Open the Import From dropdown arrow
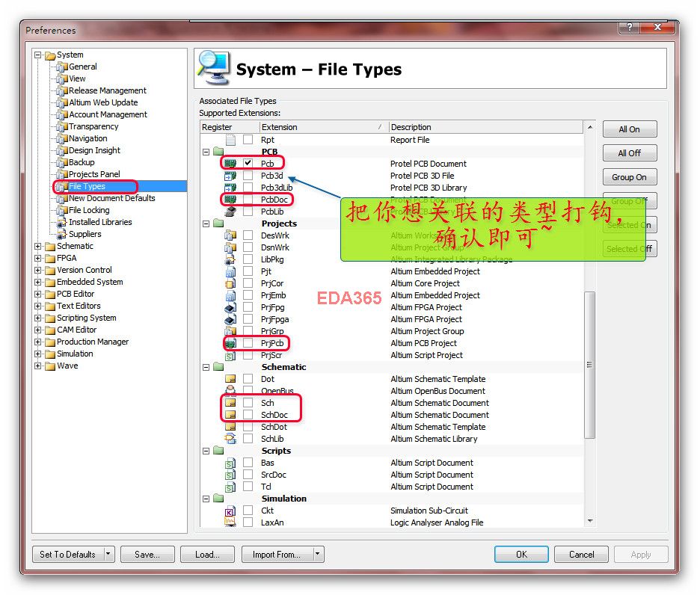700x595 pixels. pyautogui.click(x=317, y=554)
